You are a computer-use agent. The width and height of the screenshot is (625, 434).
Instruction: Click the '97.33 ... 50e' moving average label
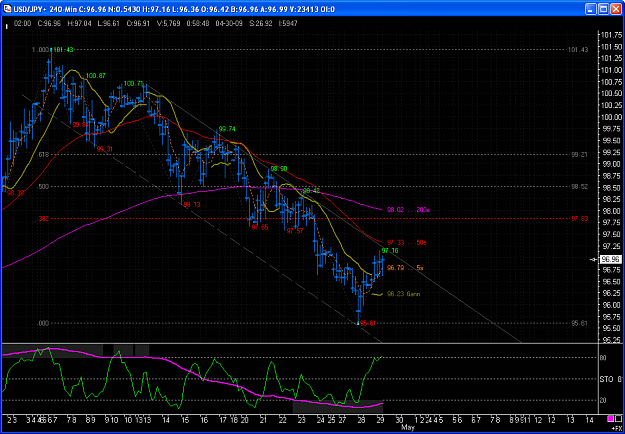coord(407,242)
